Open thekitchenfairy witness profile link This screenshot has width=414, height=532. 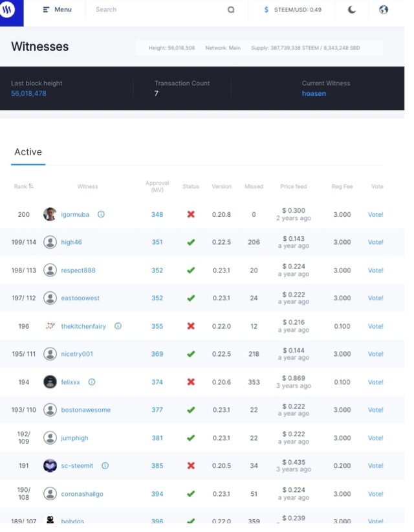point(83,326)
